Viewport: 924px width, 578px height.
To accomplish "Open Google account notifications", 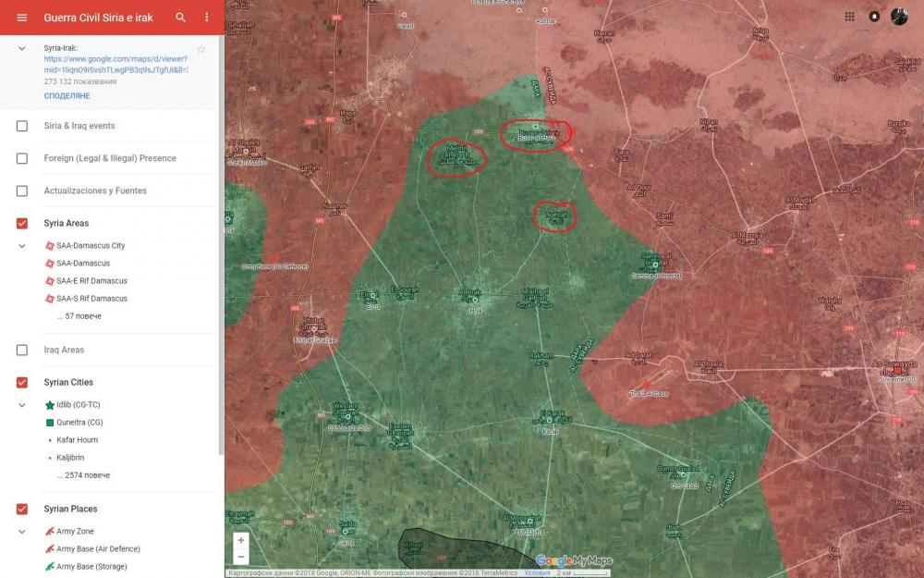I will pos(874,17).
